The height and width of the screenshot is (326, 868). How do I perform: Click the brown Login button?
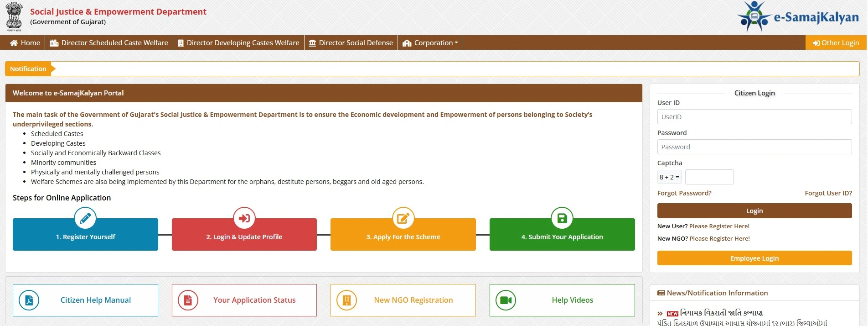click(x=754, y=211)
